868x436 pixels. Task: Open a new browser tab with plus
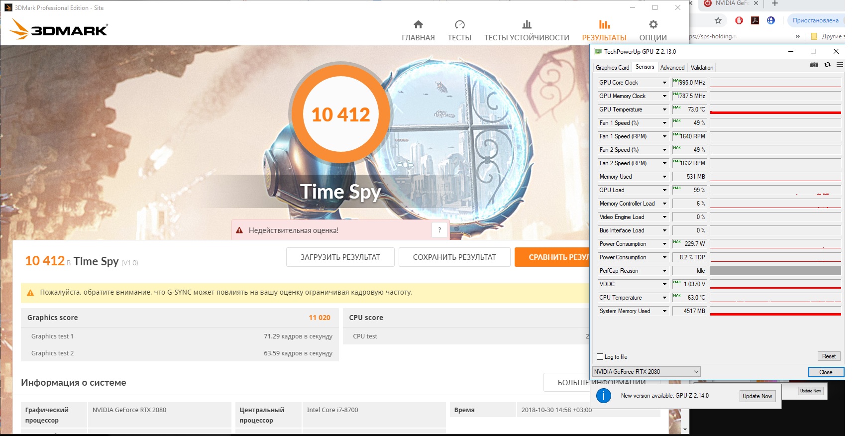point(774,3)
